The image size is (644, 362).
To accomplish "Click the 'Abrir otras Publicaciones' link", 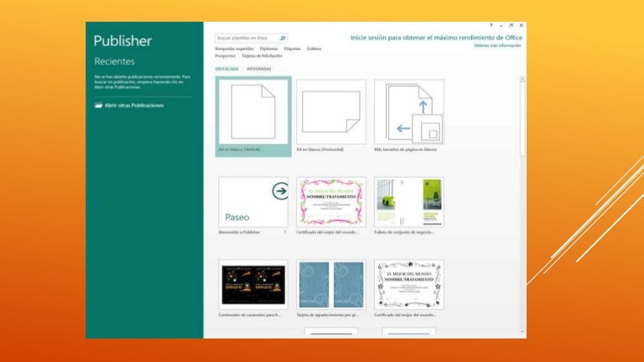I will click(x=134, y=106).
